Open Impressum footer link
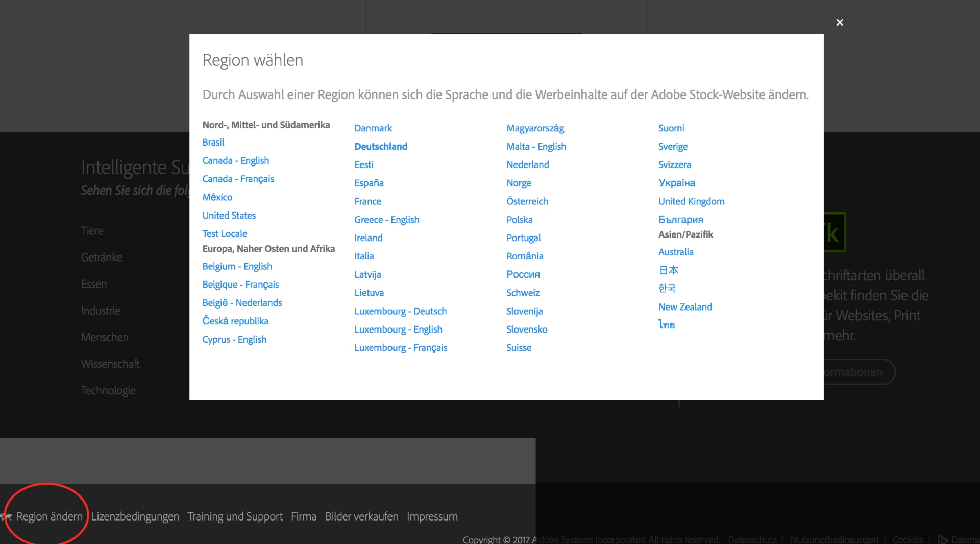980x544 pixels. [x=432, y=517]
